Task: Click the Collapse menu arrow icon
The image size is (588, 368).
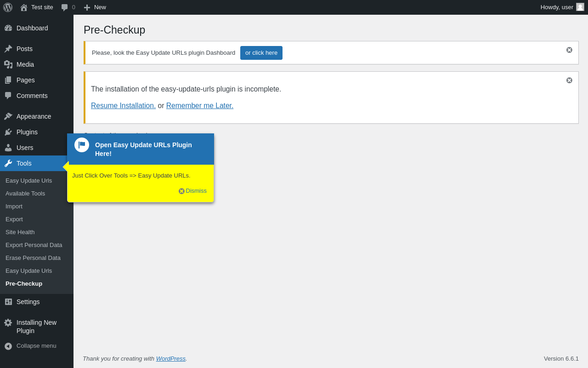Action: (x=8, y=346)
